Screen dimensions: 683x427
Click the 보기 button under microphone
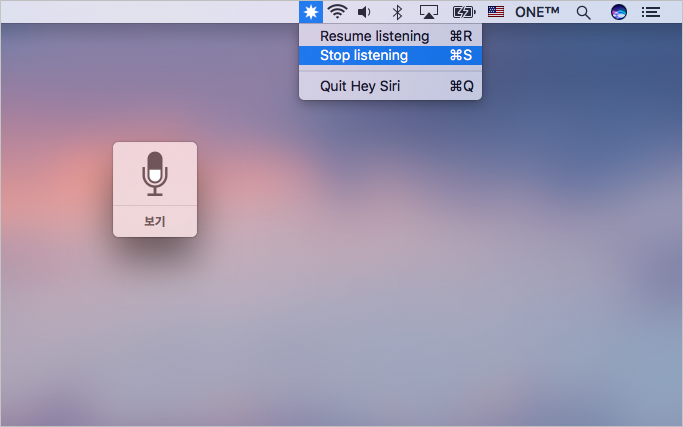(155, 221)
